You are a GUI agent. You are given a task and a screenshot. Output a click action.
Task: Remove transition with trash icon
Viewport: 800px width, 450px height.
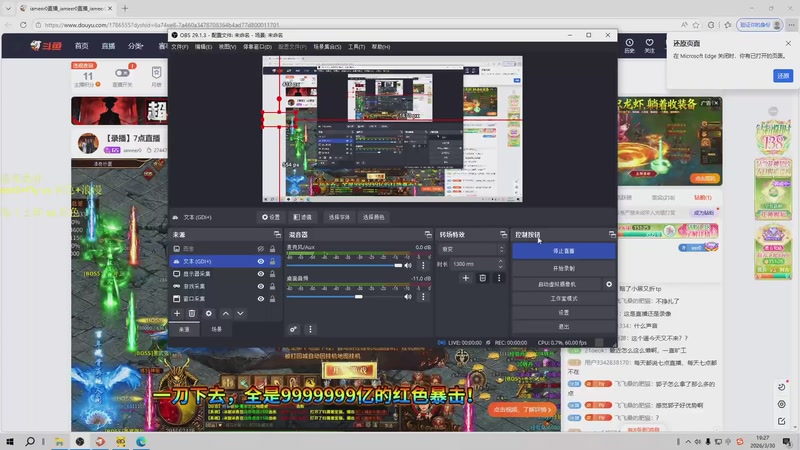[483, 278]
